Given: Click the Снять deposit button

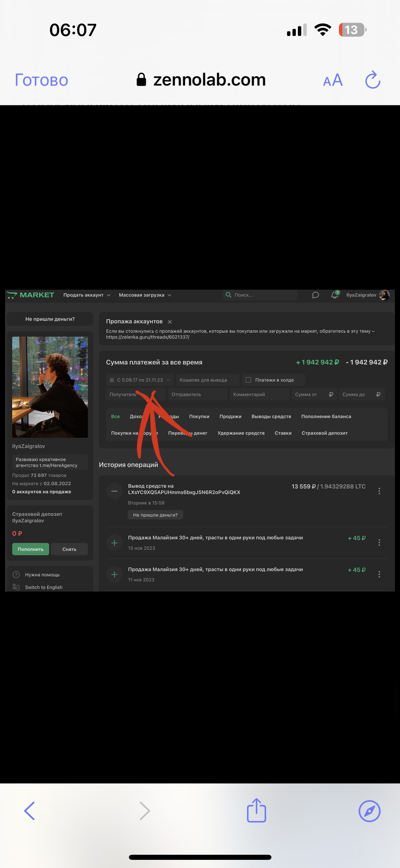Looking at the screenshot, I should point(69,549).
